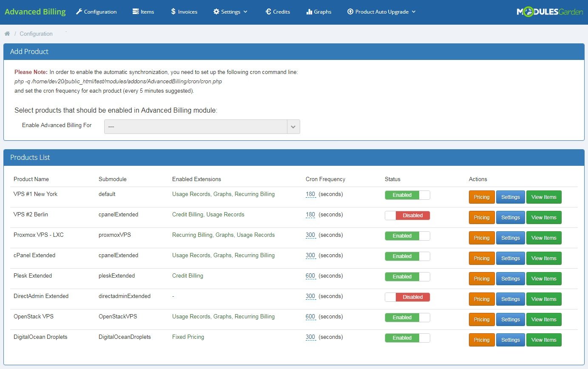Open the Graphs menu item
588x369 pixels.
click(318, 11)
